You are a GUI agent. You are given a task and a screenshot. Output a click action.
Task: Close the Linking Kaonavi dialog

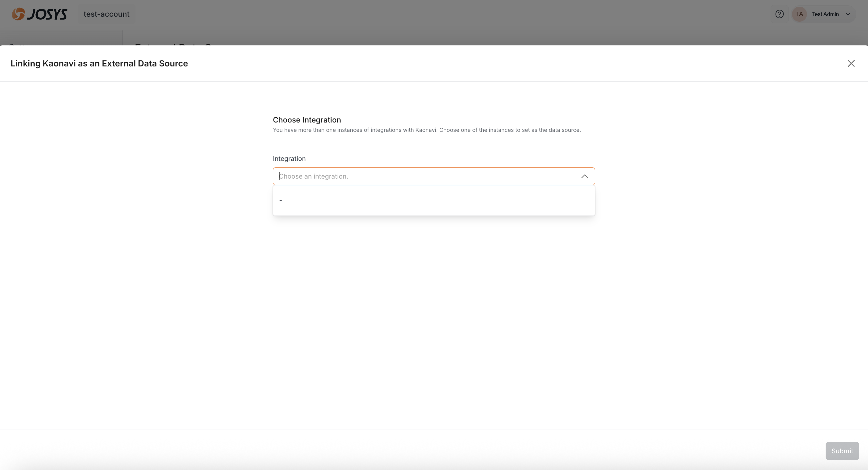pos(851,63)
